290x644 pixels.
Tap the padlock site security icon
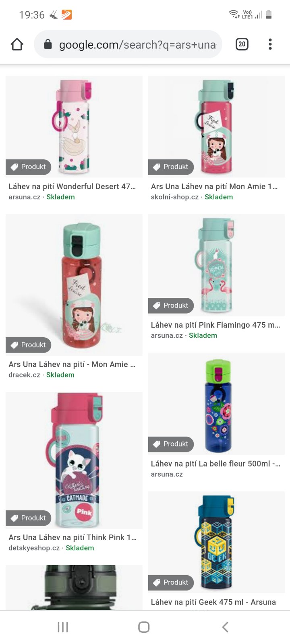pyautogui.click(x=48, y=44)
